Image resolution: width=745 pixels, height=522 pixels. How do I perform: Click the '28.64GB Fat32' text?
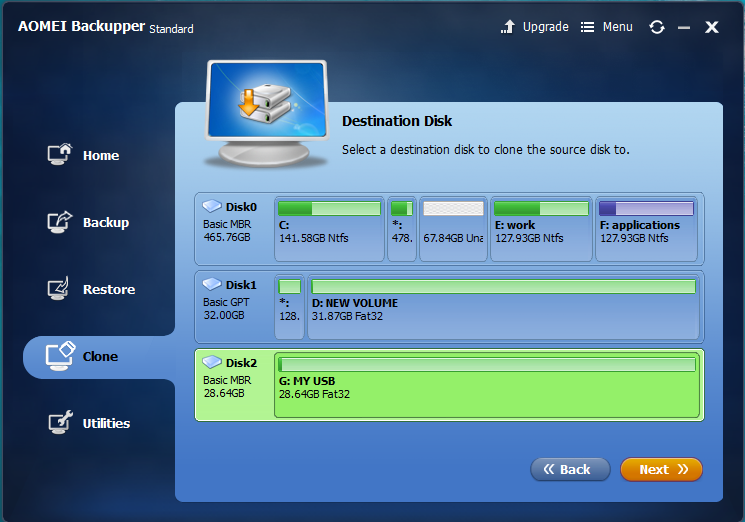point(315,394)
